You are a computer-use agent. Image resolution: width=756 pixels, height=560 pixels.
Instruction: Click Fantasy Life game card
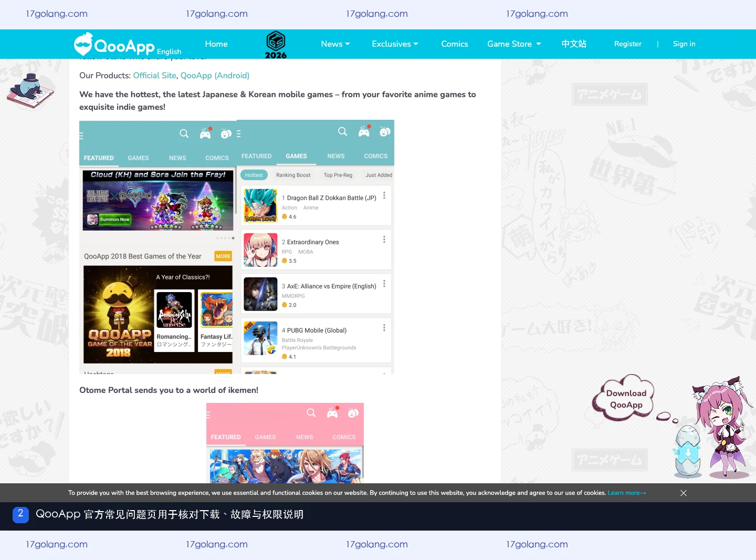(x=216, y=320)
